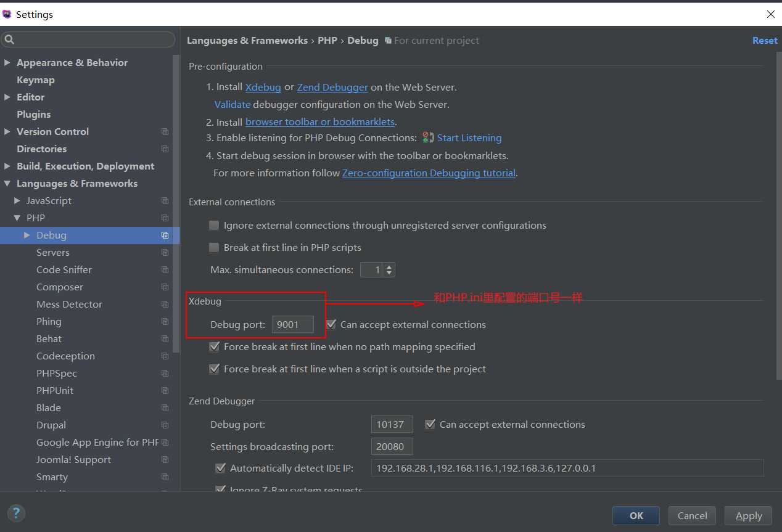This screenshot has width=782, height=532.
Task: Click the search magnifier icon in settings
Action: pos(9,40)
